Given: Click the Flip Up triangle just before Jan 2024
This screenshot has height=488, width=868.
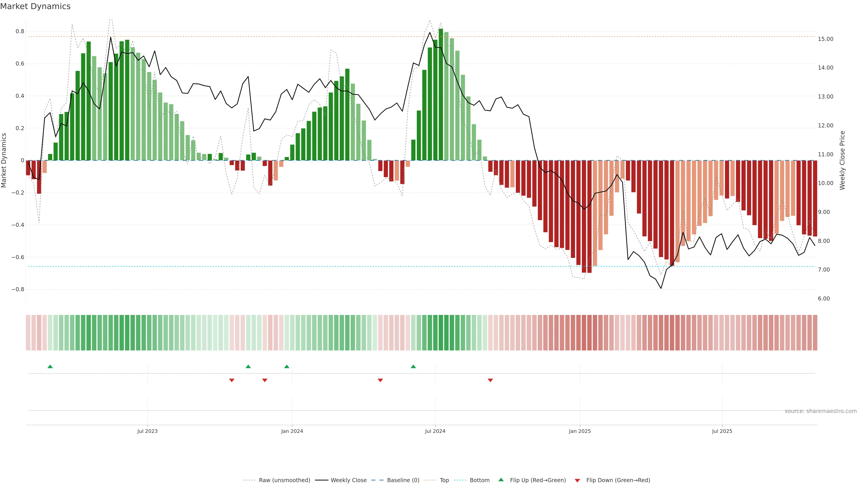Looking at the screenshot, I should pos(287,366).
